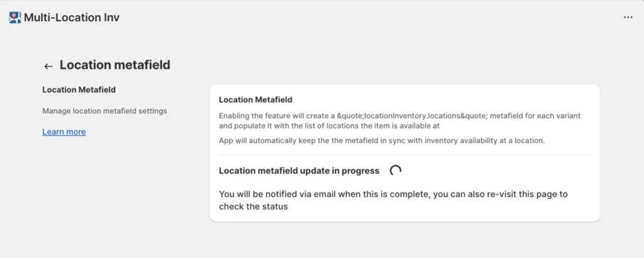Click 'Location metafield update in progress' status text
This screenshot has height=258, width=644.
(299, 171)
